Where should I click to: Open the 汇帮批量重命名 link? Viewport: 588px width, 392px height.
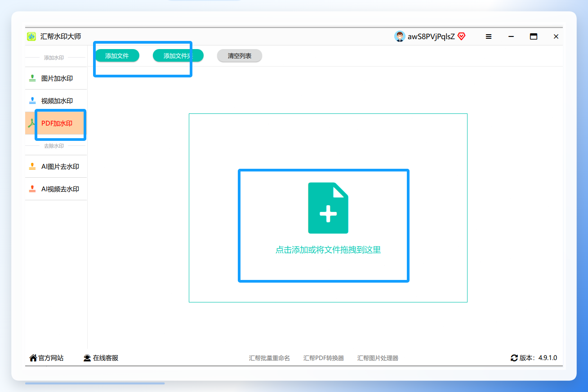270,358
